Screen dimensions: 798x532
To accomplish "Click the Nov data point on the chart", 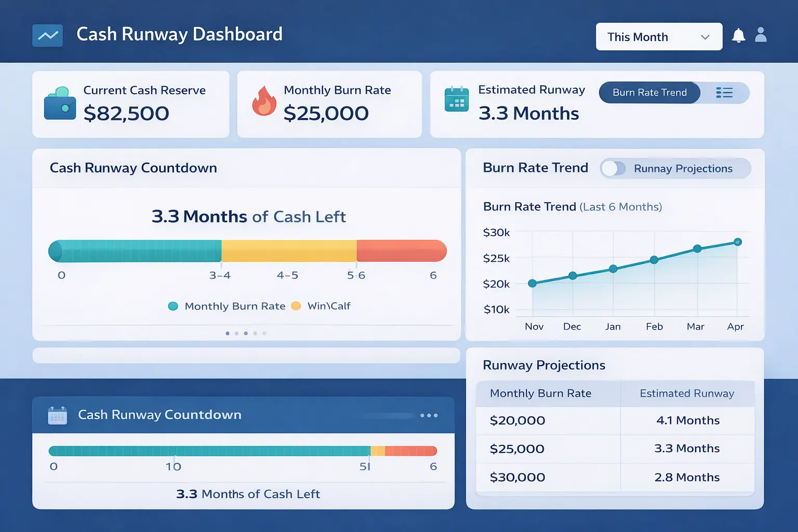I will click(532, 283).
